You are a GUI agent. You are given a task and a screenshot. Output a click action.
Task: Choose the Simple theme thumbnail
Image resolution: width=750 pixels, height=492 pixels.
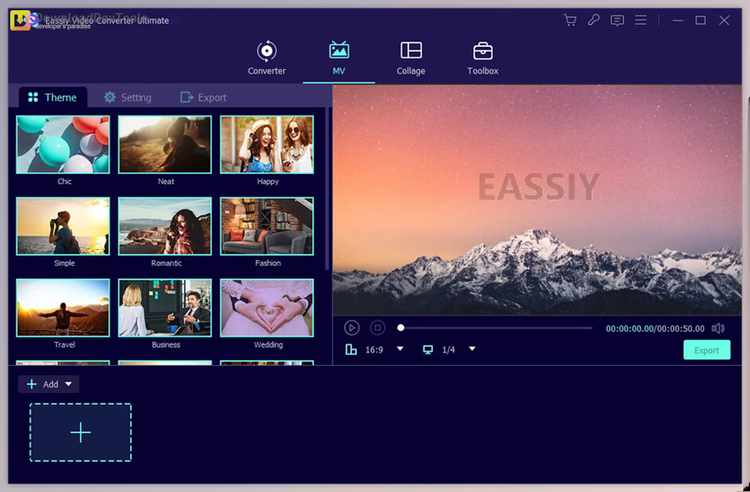(x=63, y=226)
